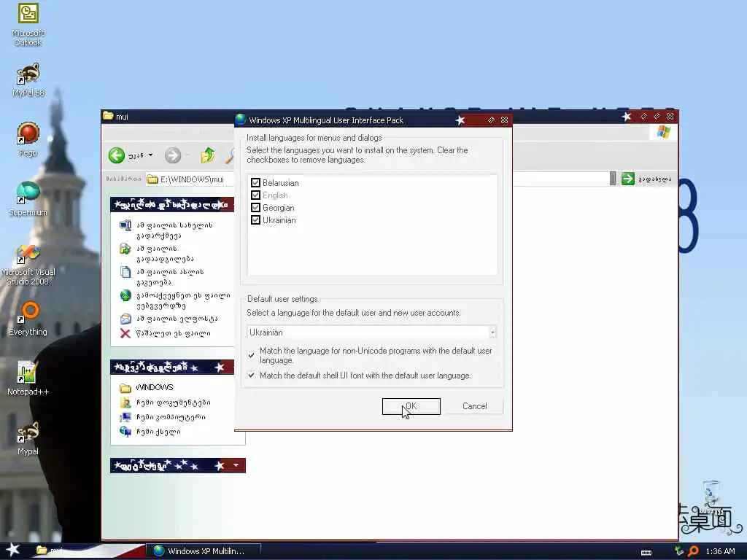Click the green Back arrow in Explorer

(x=116, y=155)
